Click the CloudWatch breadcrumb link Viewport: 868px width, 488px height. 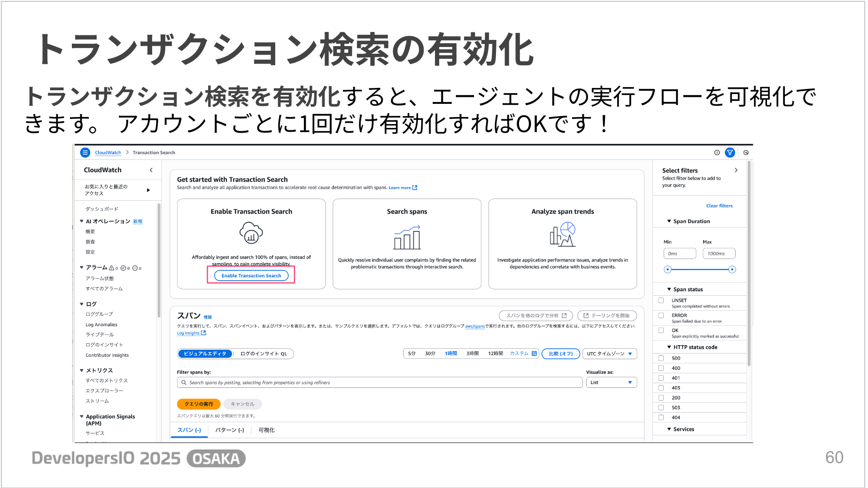coord(108,153)
